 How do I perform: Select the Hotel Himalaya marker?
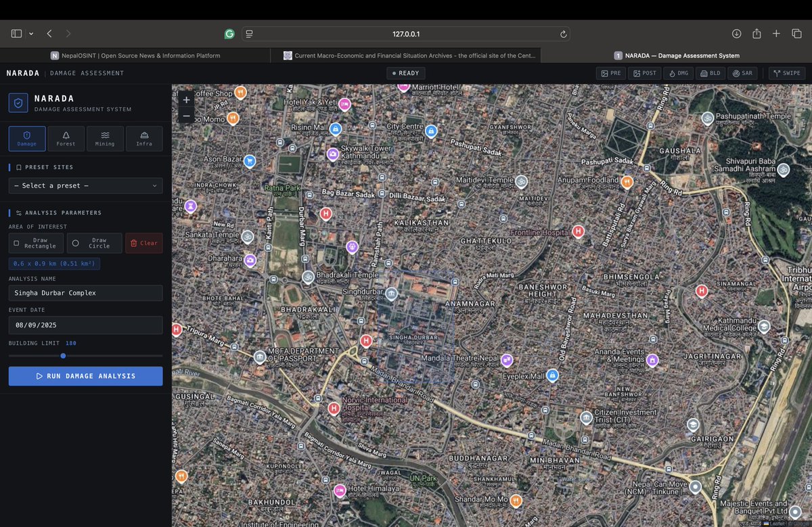[x=340, y=490]
